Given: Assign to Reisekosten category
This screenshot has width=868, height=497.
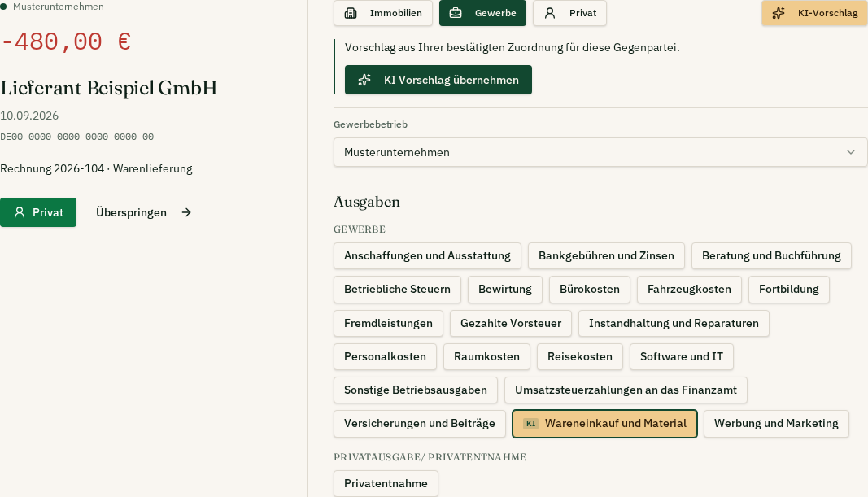Looking at the screenshot, I should coord(579,357).
